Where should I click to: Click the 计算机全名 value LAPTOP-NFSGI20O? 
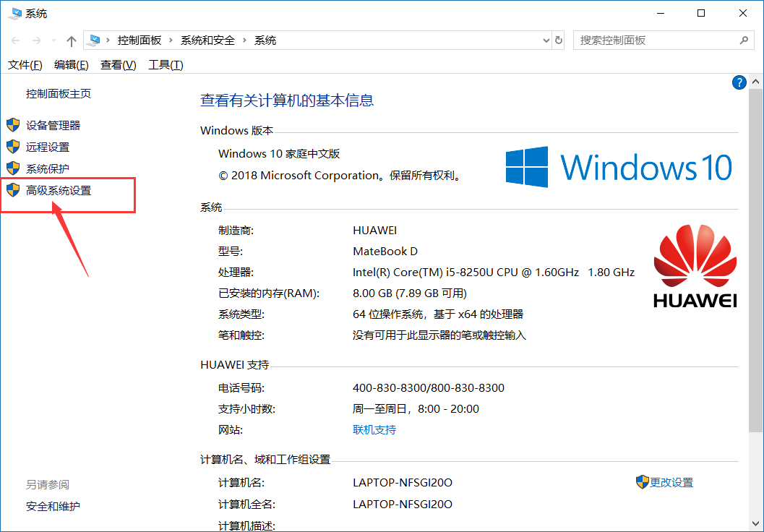403,504
